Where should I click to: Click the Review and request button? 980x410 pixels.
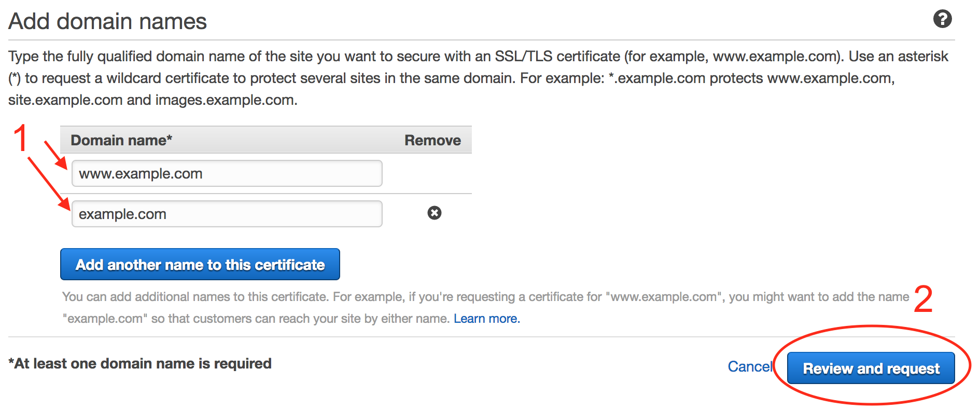[x=871, y=368]
